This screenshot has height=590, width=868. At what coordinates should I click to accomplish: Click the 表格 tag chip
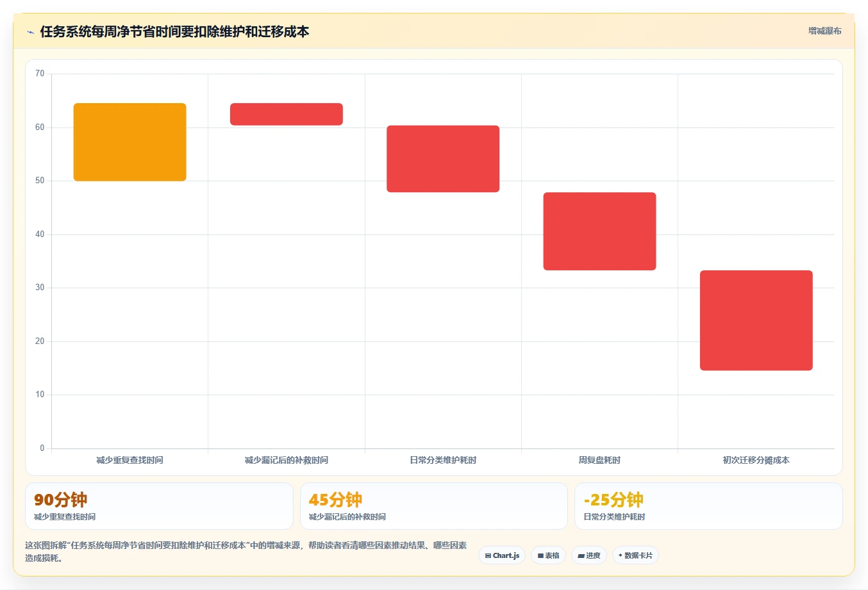(x=548, y=555)
